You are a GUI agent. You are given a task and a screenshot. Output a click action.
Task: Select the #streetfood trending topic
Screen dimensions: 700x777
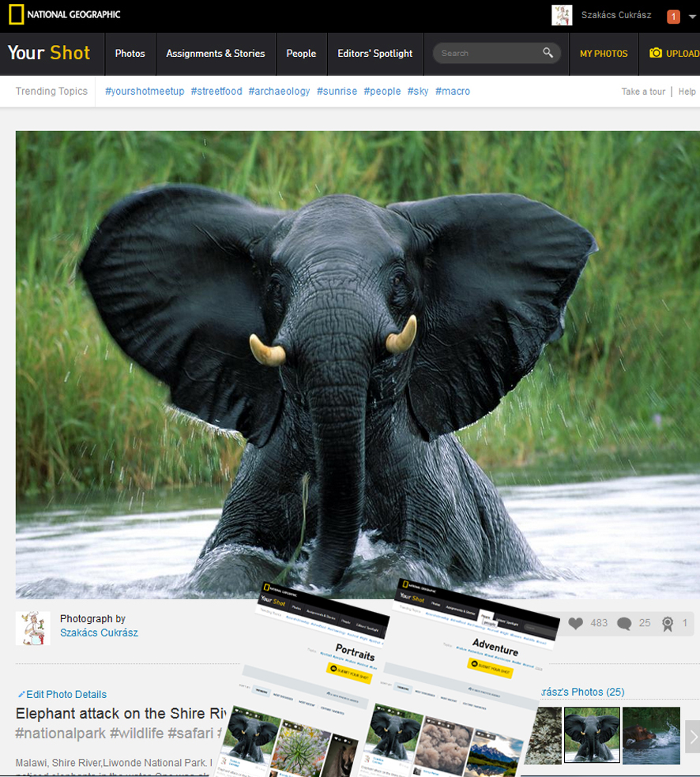[216, 92]
